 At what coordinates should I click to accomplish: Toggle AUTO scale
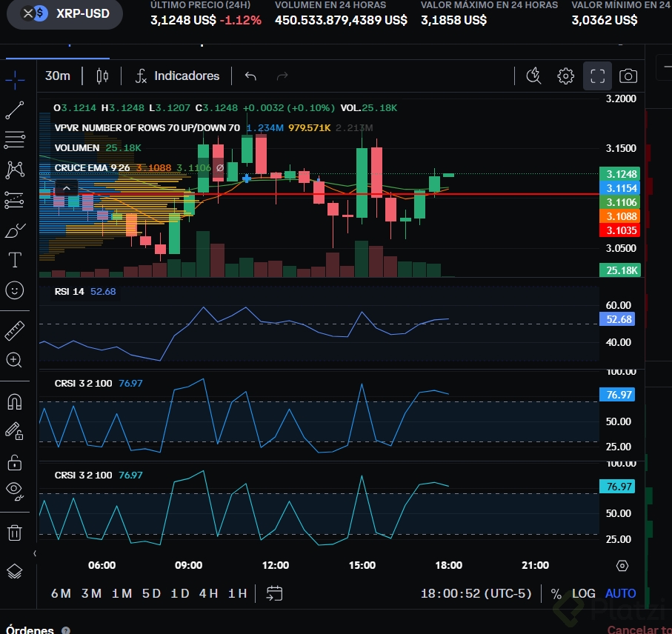[620, 594]
